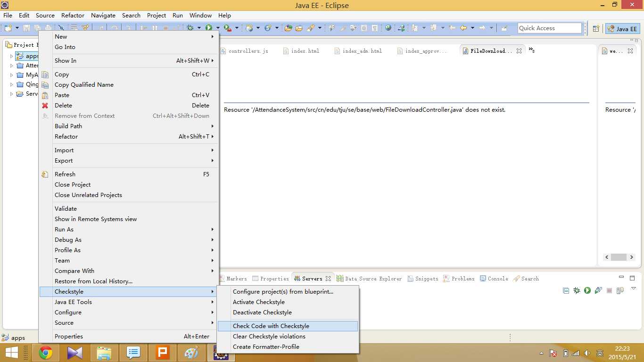Screen dimensions: 644x362
Task: Collapse all in Servers view toolbar
Action: click(566, 291)
